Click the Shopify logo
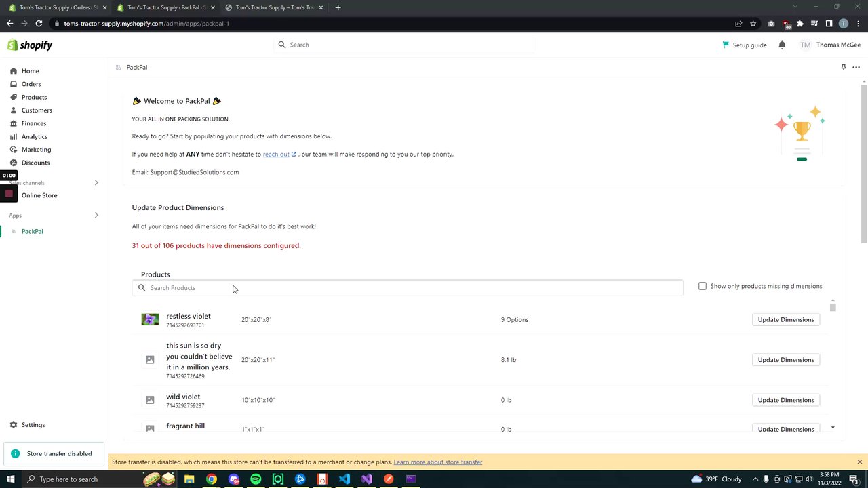Screen dimensions: 868x488 point(29,45)
